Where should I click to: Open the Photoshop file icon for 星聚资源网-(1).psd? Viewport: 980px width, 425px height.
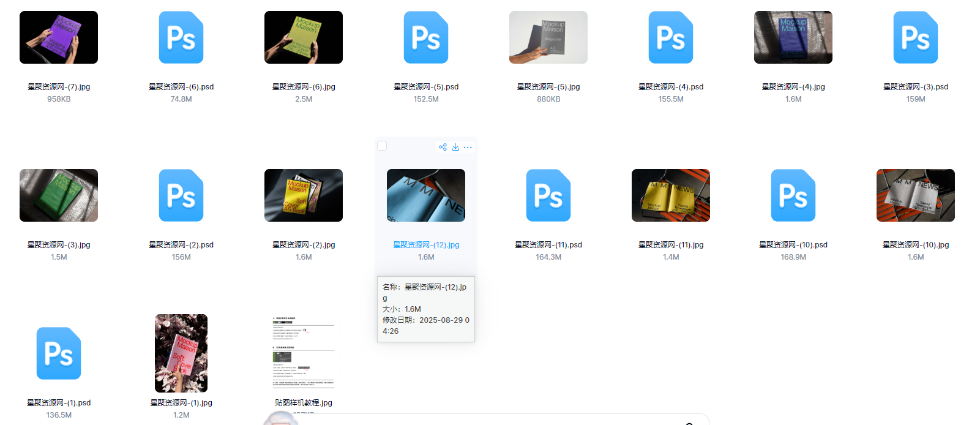[59, 353]
